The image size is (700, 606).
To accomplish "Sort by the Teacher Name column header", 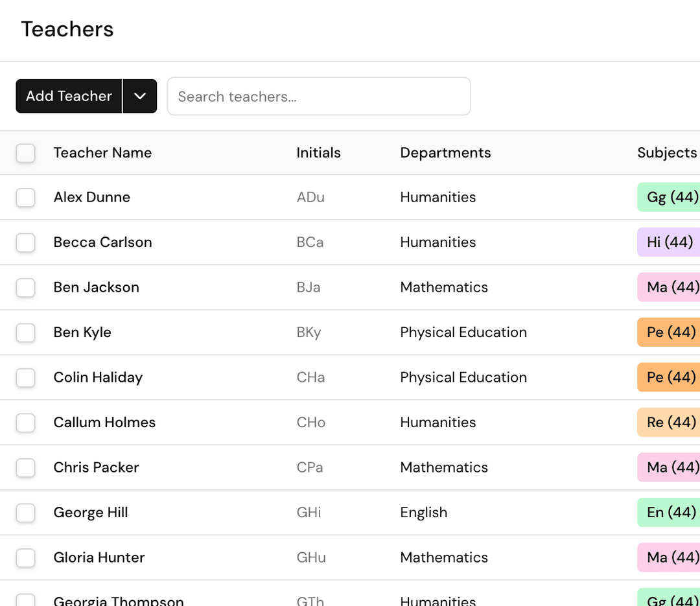I will pyautogui.click(x=102, y=153).
